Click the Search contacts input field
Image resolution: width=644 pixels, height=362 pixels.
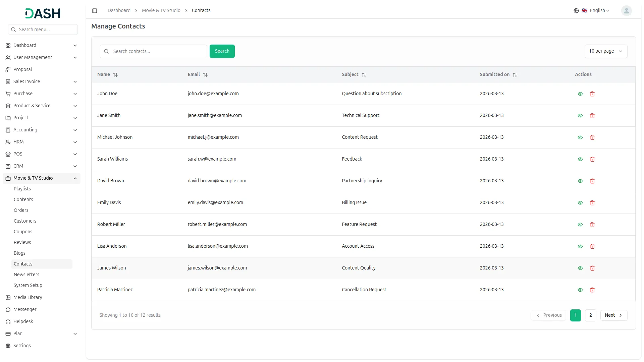158,51
